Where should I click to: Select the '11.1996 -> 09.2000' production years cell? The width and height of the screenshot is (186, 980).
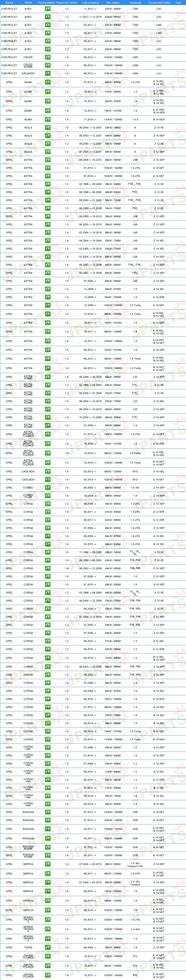pyautogui.click(x=90, y=552)
